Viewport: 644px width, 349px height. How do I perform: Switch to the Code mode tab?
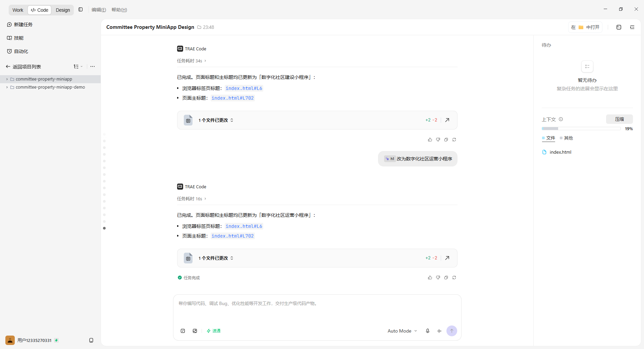40,10
